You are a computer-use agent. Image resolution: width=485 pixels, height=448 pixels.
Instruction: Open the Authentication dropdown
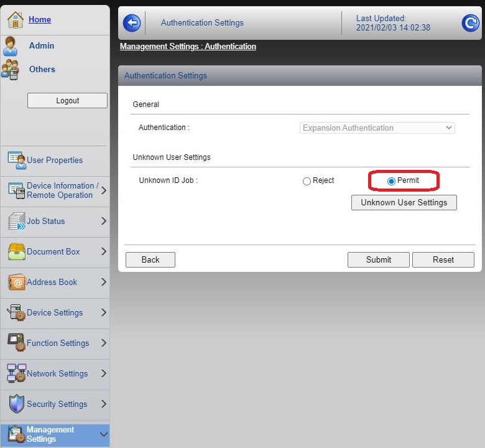coord(377,128)
